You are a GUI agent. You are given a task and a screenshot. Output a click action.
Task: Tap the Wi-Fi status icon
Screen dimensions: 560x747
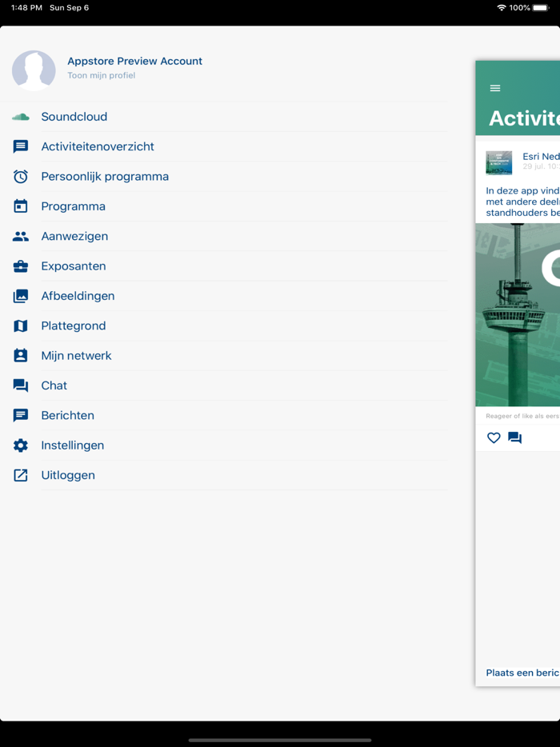pos(502,8)
